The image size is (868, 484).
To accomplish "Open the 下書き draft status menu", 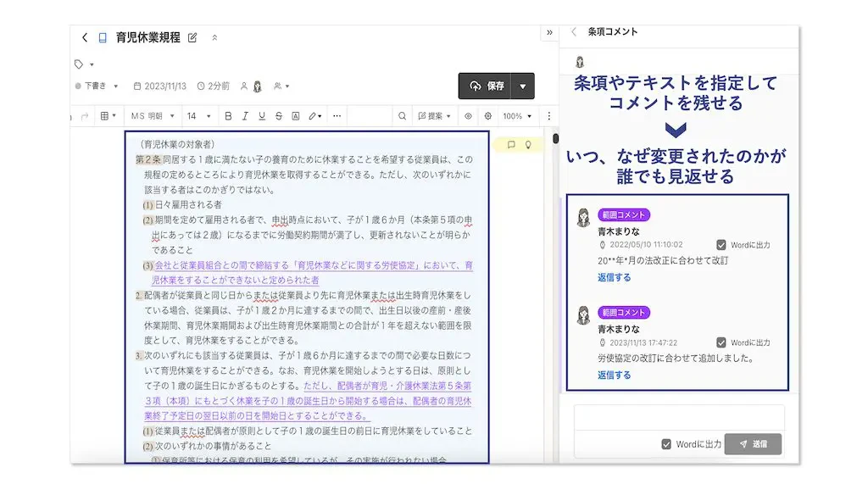I will 97,86.
